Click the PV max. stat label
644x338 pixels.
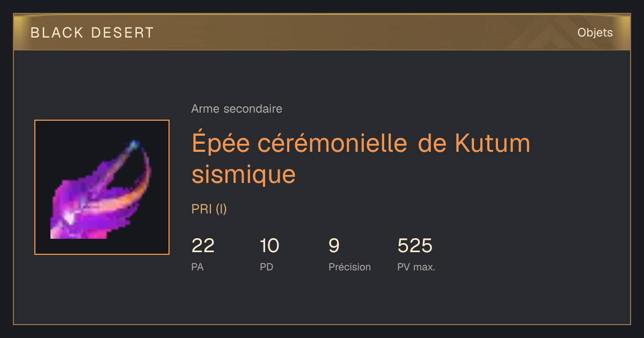[x=416, y=267]
